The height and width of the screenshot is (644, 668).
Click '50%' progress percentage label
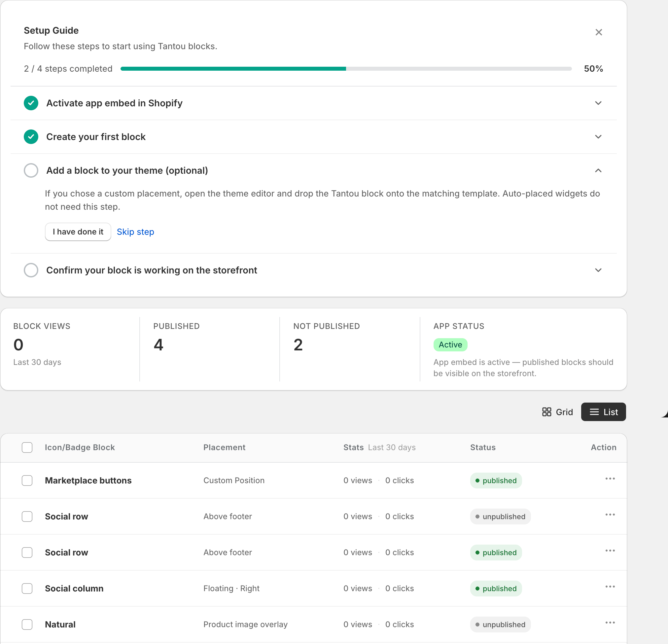593,68
